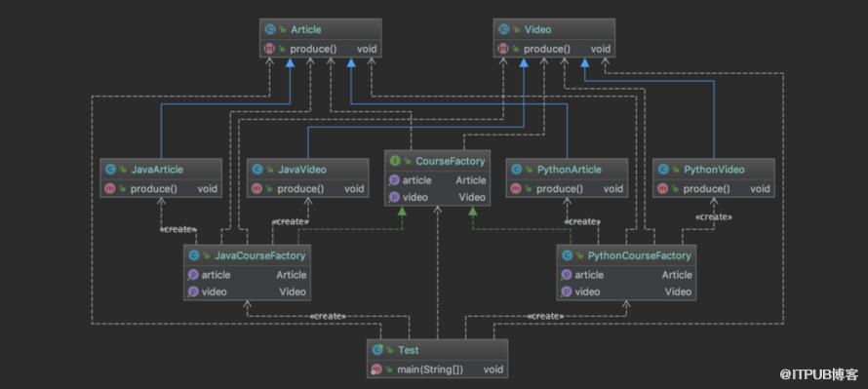Click the Video type in PythonCourseFactory's video row
Viewport: 868px width, 389px height.
pyautogui.click(x=679, y=292)
